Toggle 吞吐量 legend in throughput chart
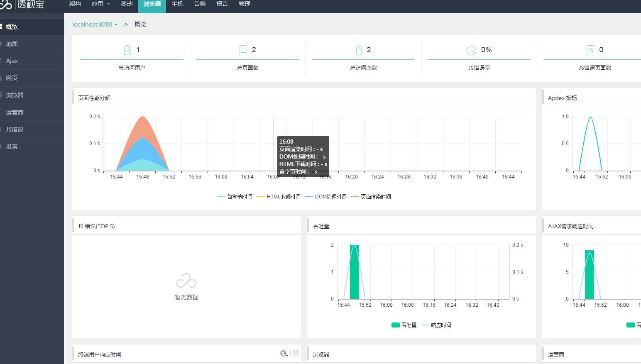 (x=404, y=325)
